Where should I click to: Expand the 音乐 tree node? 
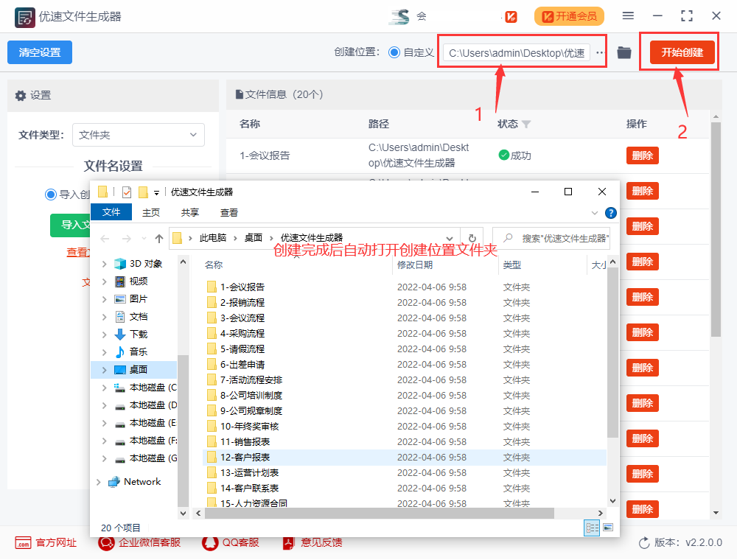(x=105, y=351)
